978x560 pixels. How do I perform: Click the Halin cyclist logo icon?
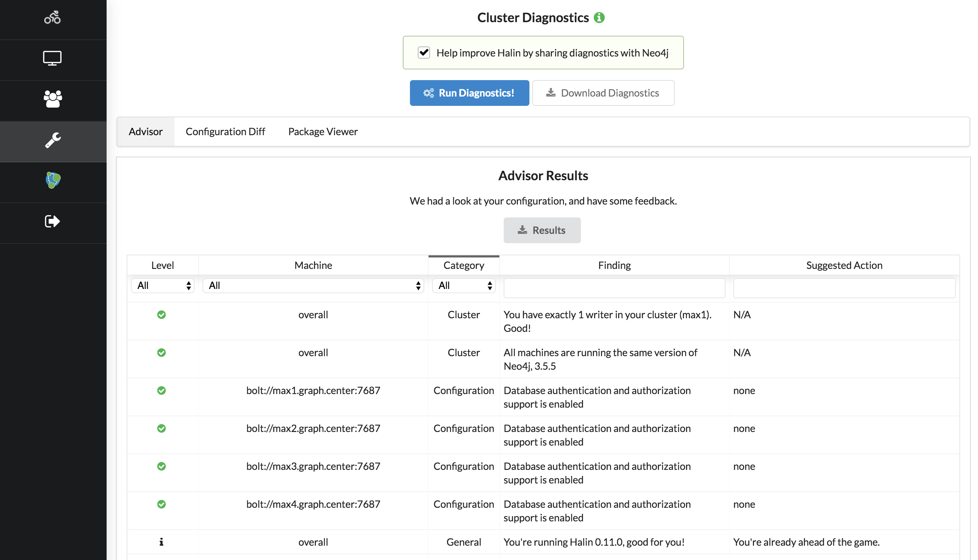[x=52, y=18]
